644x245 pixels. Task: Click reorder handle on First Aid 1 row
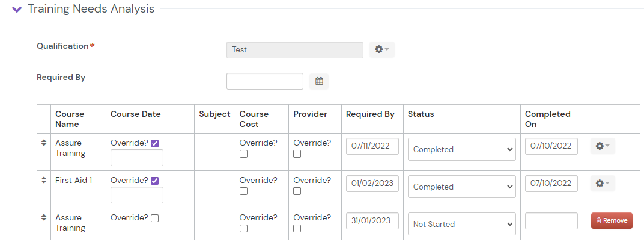point(43,181)
